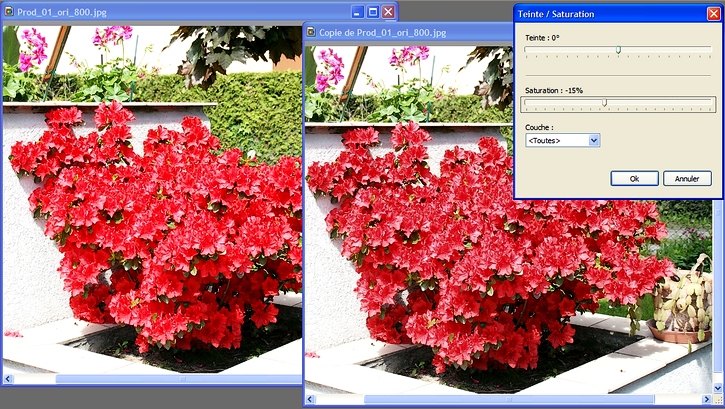This screenshot has width=725, height=409.
Task: Cancel with the Annuler button
Action: 687,178
